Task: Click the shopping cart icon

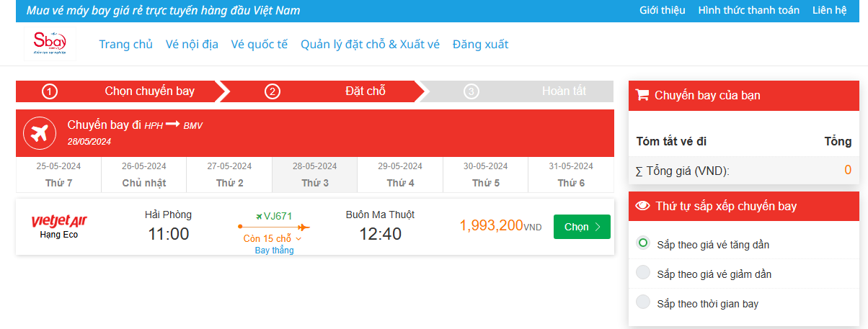Action: click(642, 95)
